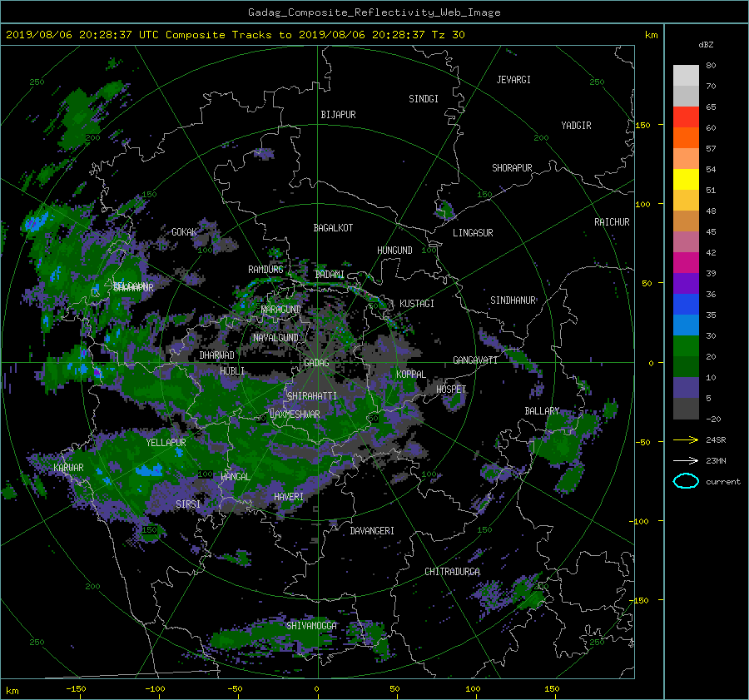Click the SHIRAHATTI city label
This screenshot has width=749, height=700.
point(312,396)
